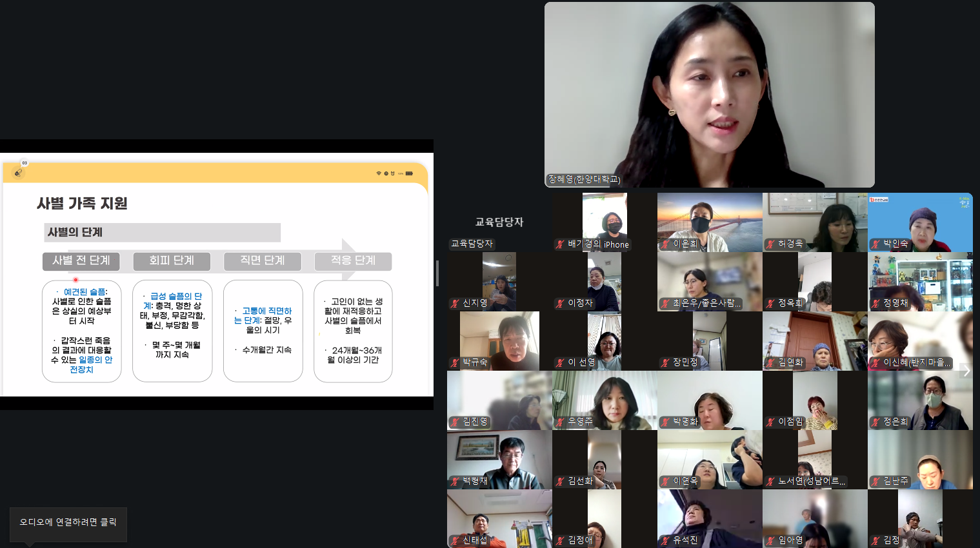Select the 사별 전 단계 stage box

(81, 260)
